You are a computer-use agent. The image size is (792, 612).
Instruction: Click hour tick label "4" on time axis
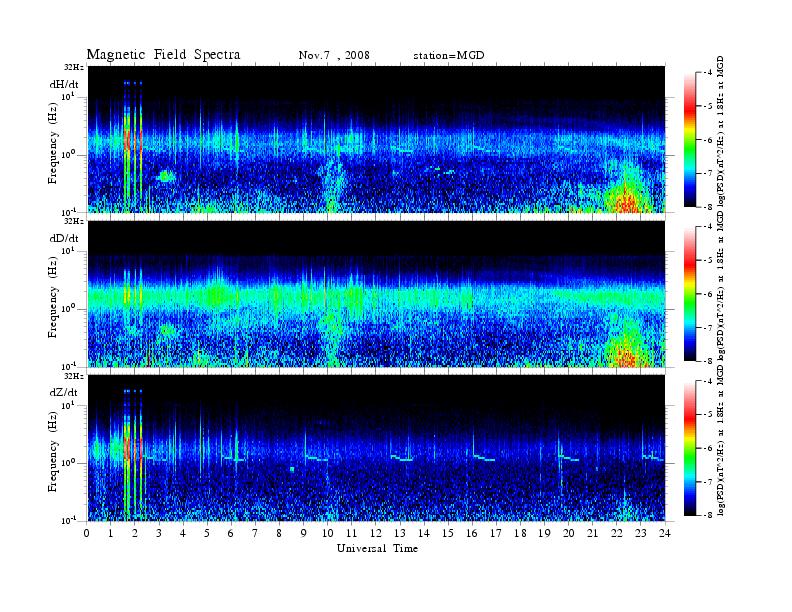pyautogui.click(x=183, y=533)
